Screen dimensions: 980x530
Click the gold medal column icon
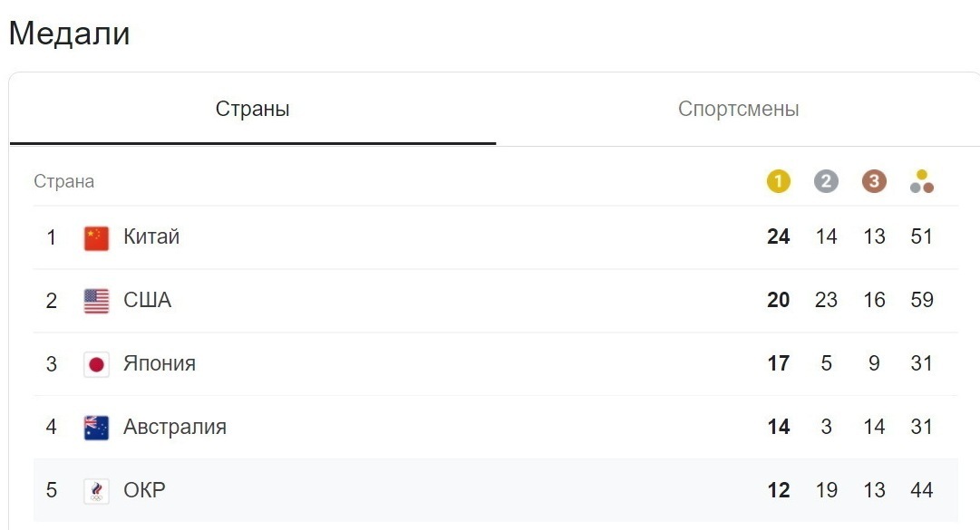tap(778, 181)
